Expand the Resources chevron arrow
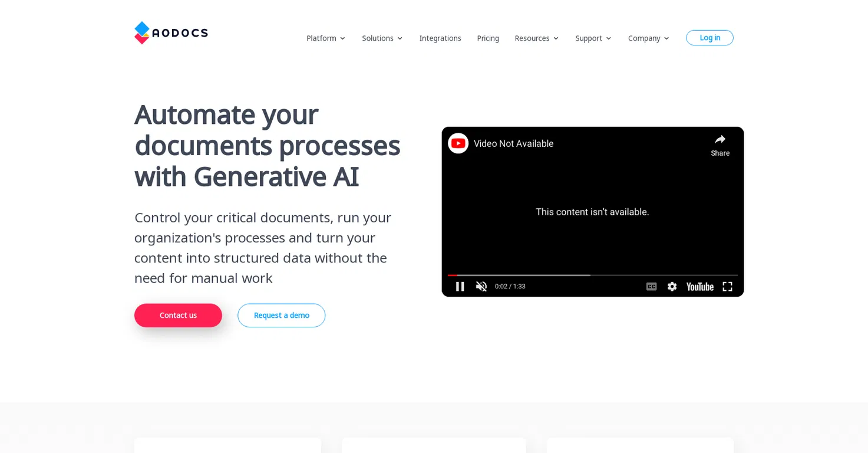Screen dimensions: 868x453 (556, 38)
